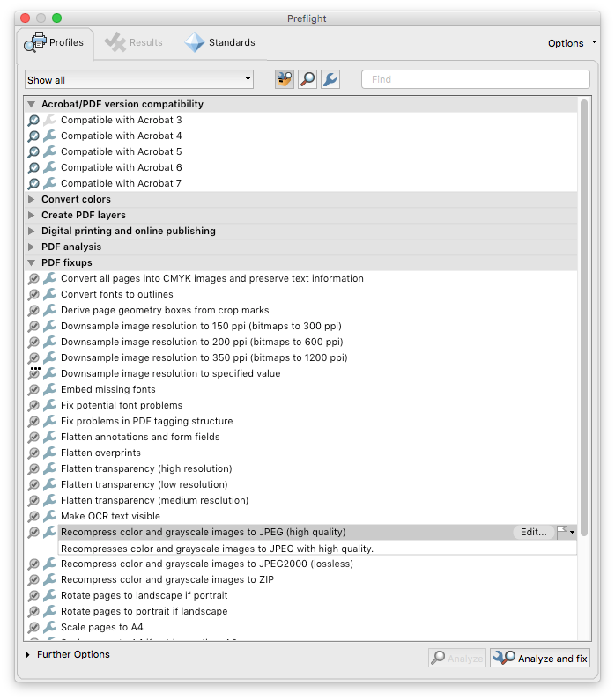Click wrench icon beside Make OCR text visible
Screen dimensions: 615x700
(x=50, y=516)
